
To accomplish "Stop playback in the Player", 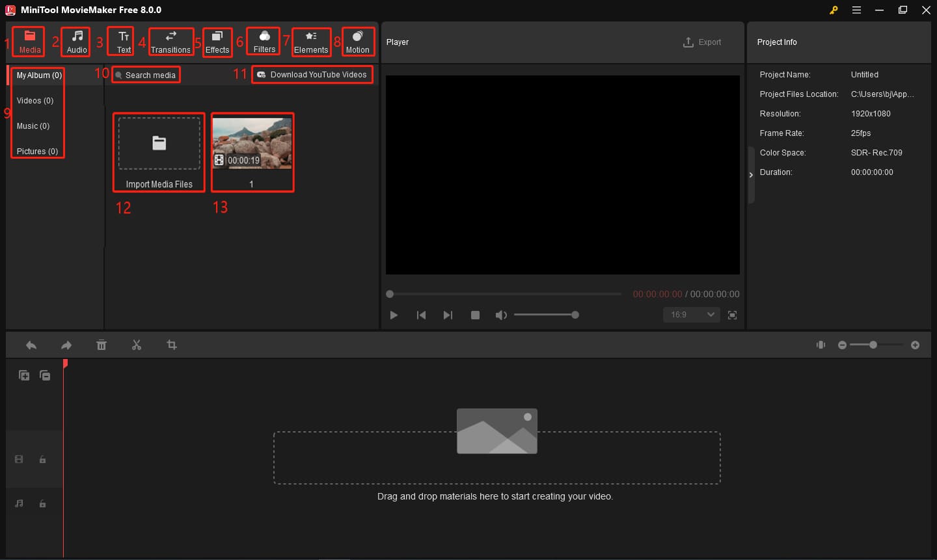I will coord(475,315).
